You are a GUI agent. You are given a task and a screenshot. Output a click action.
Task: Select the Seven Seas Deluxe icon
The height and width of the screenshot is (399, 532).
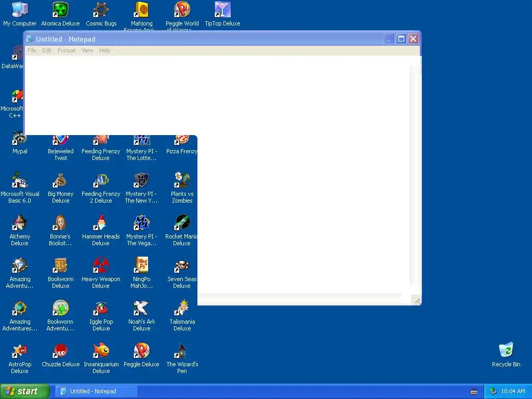182,273
